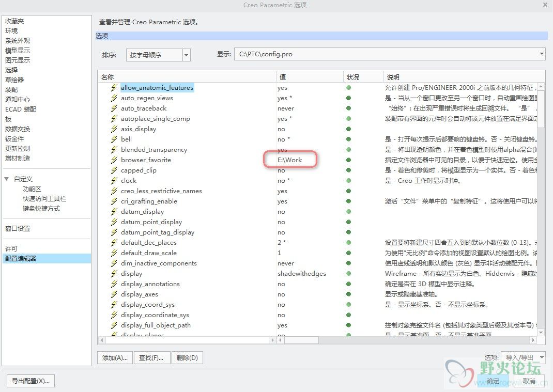Open the 窗口设置 category

tap(18, 228)
